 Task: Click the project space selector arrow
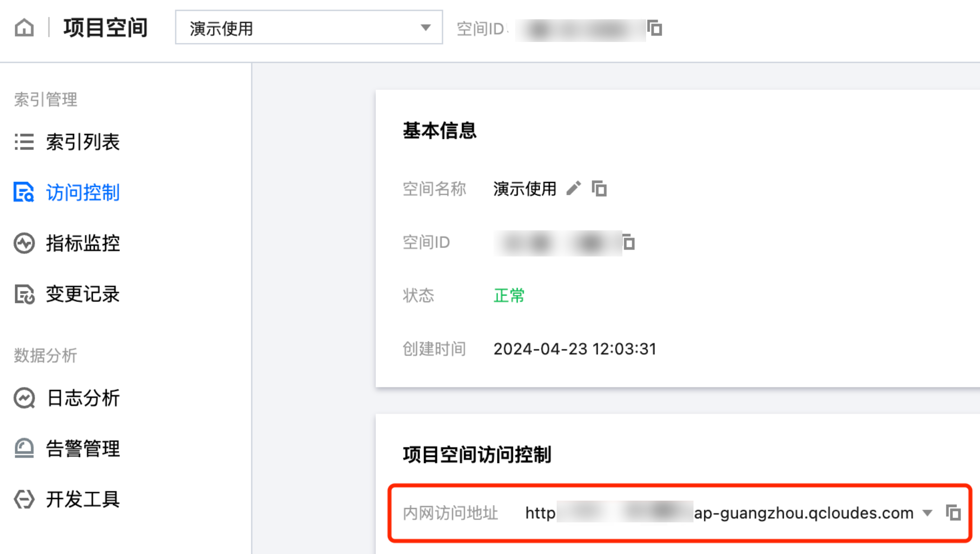[425, 28]
